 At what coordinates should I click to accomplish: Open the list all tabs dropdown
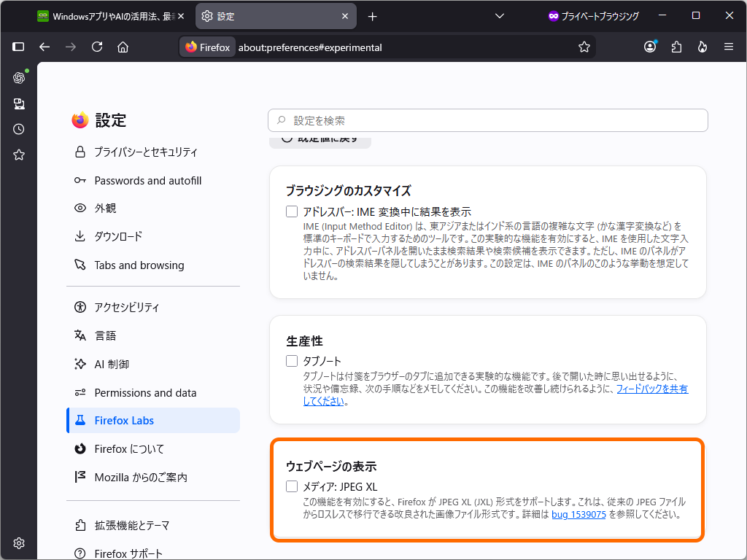pyautogui.click(x=499, y=16)
